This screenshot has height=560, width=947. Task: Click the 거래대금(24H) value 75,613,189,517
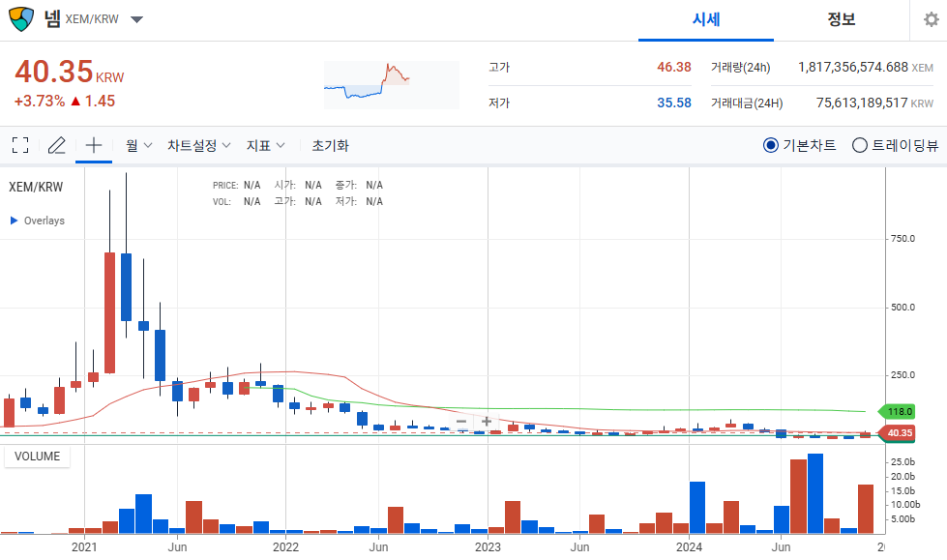[862, 103]
